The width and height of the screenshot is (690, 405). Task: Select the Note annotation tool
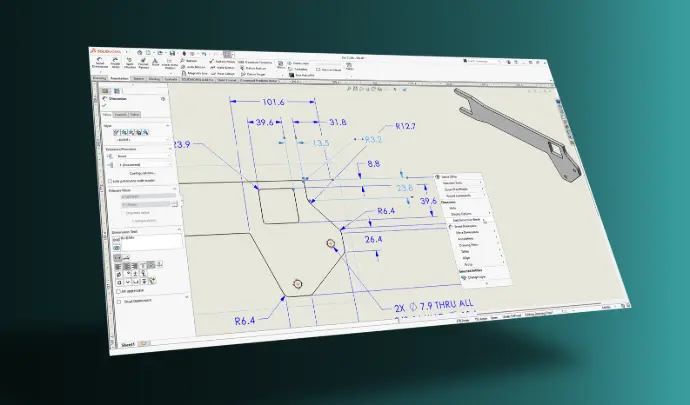(155, 63)
